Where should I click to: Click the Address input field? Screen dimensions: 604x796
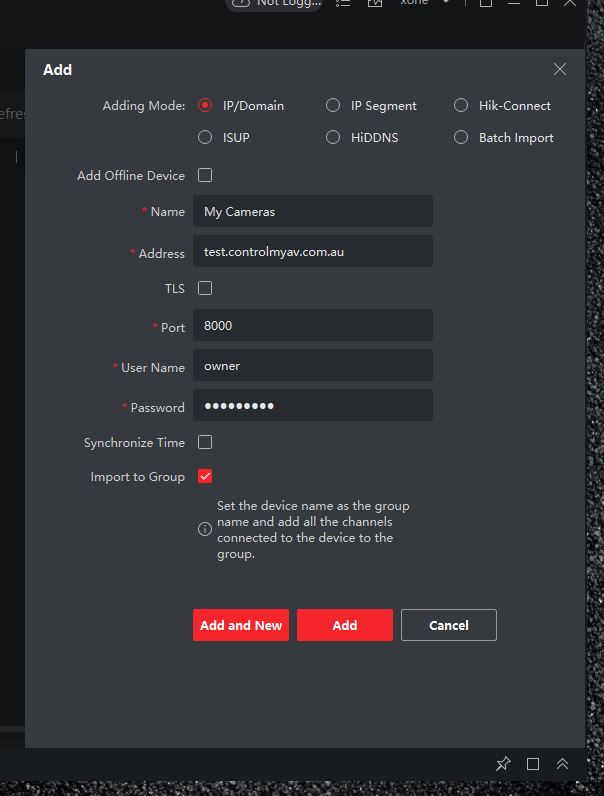pyautogui.click(x=313, y=251)
